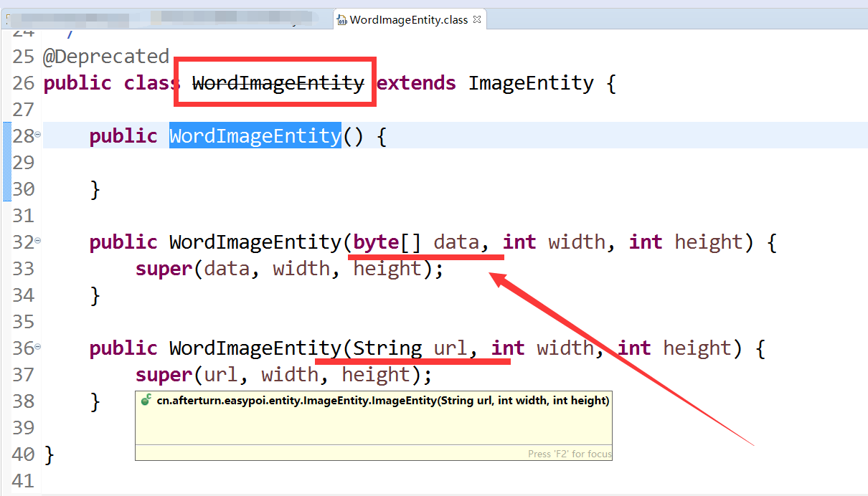
Task: Switch to the WordImageEntity.class editor tab
Action: point(411,19)
